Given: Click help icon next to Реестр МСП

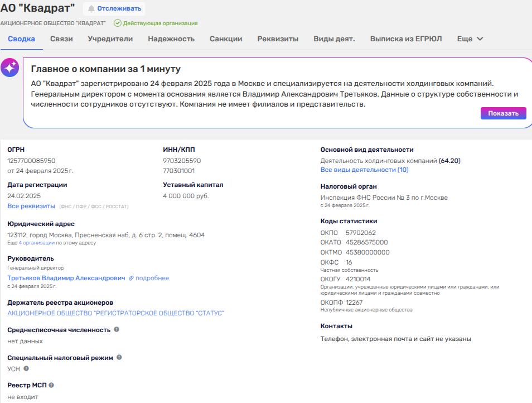Looking at the screenshot, I should click(x=51, y=385).
